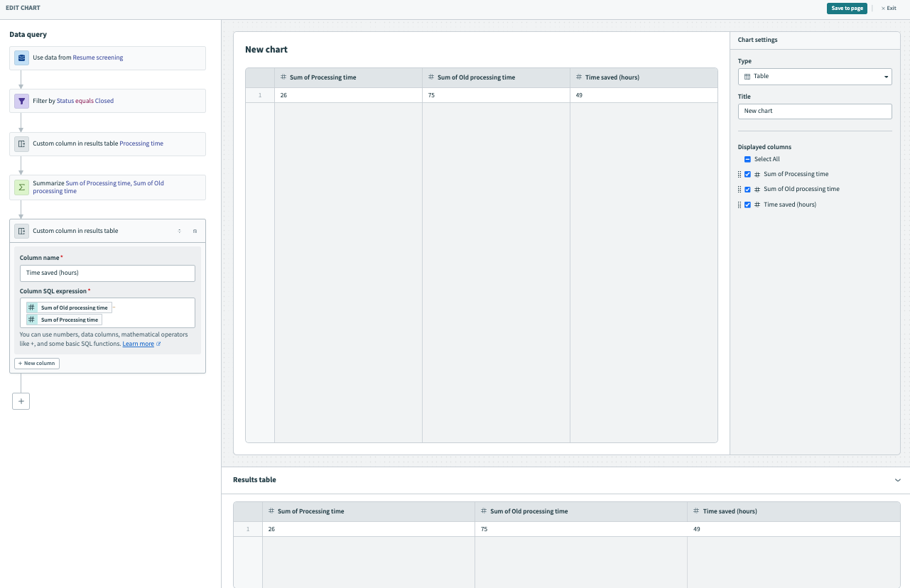Click the green sigma Summarize step icon

point(21,187)
